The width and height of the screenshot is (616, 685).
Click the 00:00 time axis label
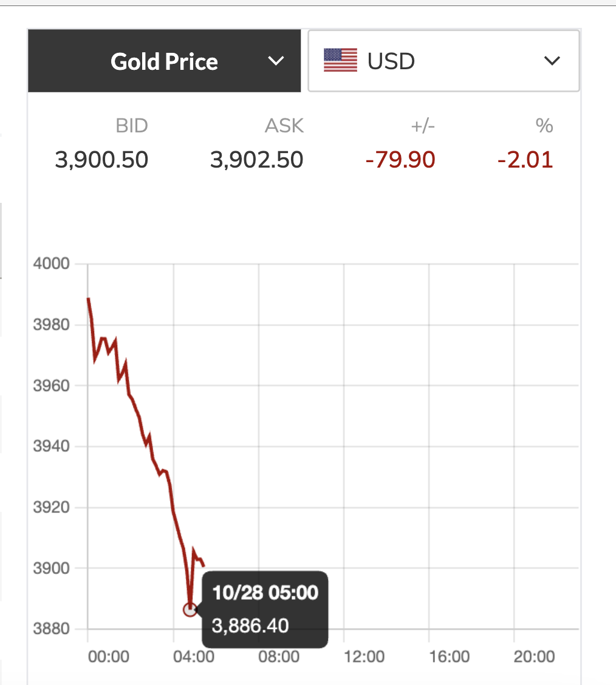pos(109,656)
